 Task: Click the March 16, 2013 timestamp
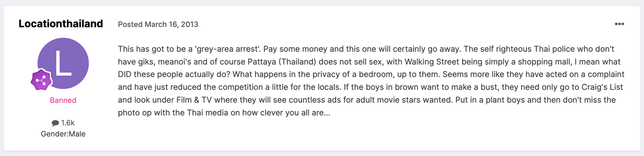click(171, 24)
